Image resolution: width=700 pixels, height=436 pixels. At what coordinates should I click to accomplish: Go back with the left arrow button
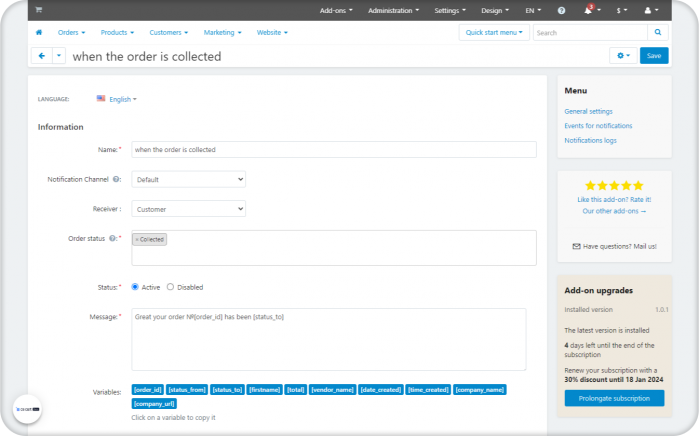tap(42, 56)
